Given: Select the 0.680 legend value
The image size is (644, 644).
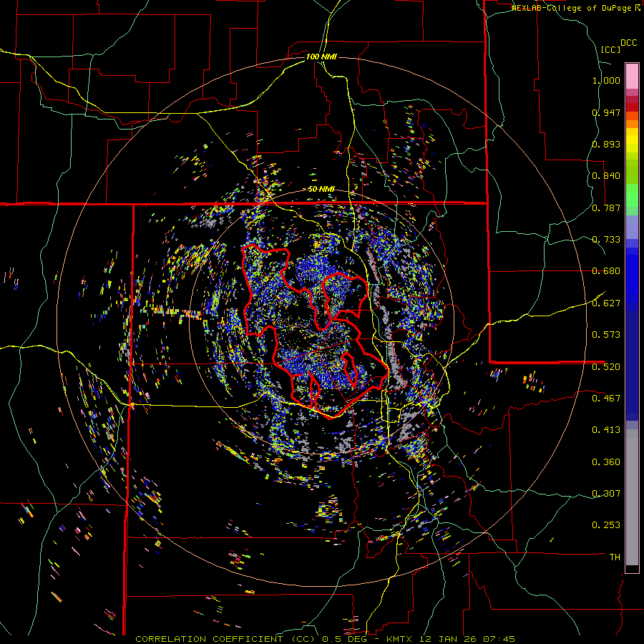Looking at the screenshot, I should pos(606,271).
